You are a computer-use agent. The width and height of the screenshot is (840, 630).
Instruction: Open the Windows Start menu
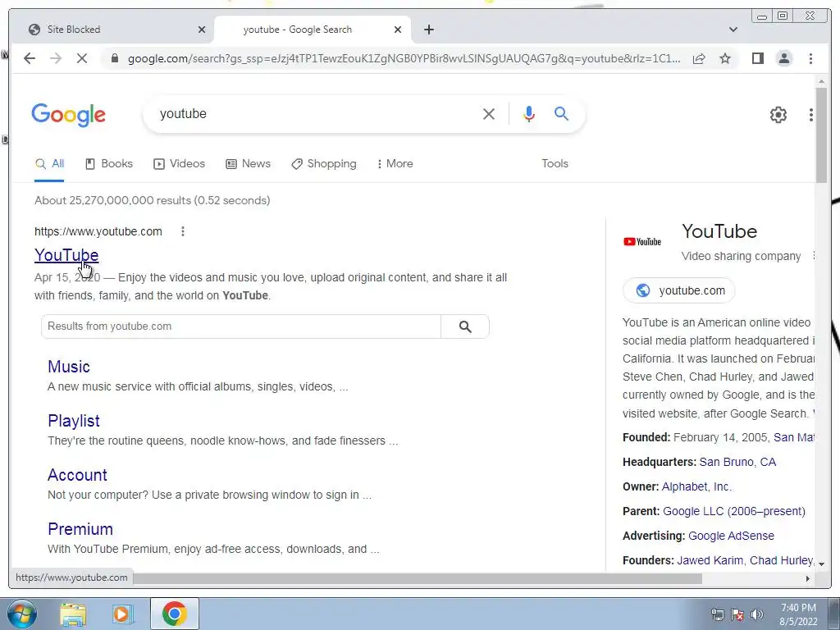(x=22, y=614)
